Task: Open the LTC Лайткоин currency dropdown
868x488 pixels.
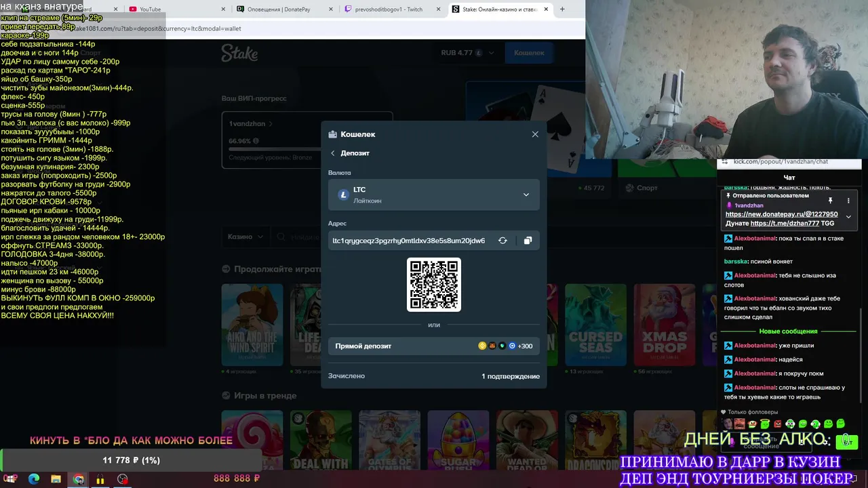Action: coord(434,195)
